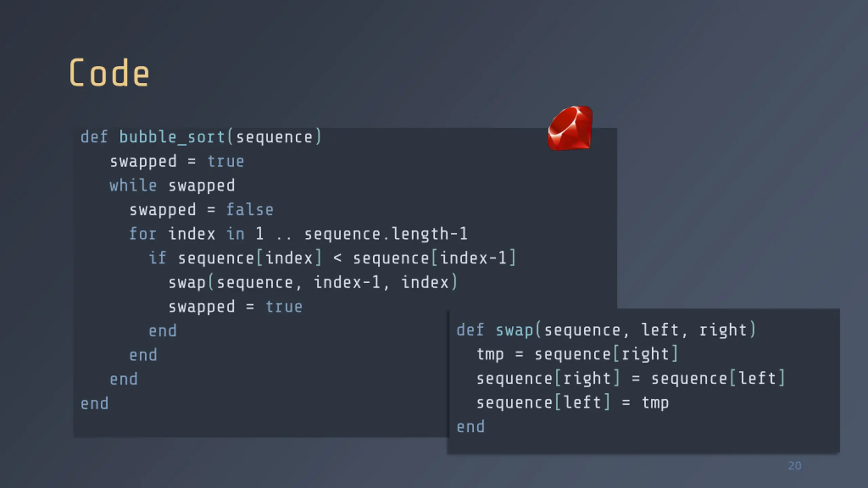868x488 pixels.
Task: Click the slide number 20
Action: [x=795, y=466]
